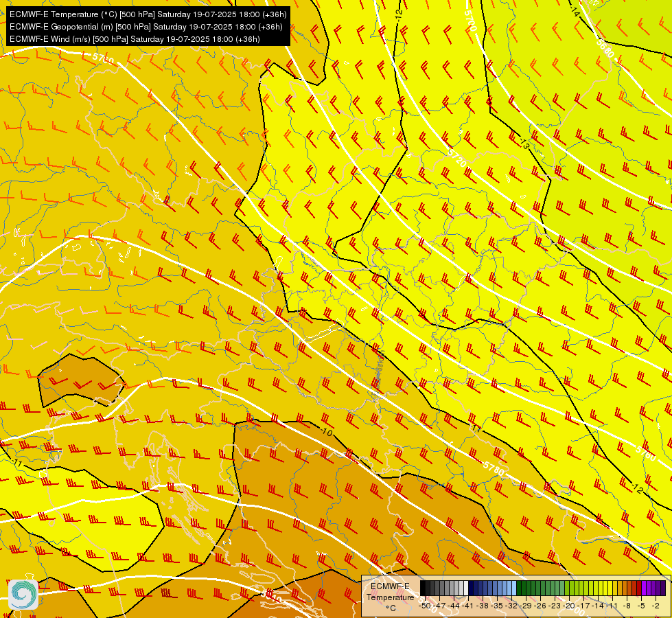Screen dimensions: 672x618
Task: Click the 5720 geopotential contour label
Action: coord(457,158)
